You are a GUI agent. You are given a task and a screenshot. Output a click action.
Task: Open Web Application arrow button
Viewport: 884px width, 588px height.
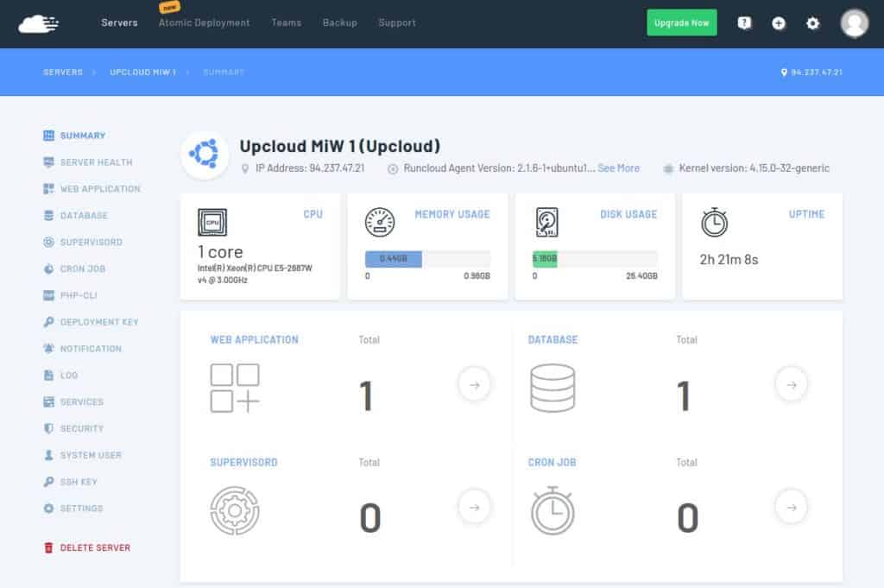475,385
